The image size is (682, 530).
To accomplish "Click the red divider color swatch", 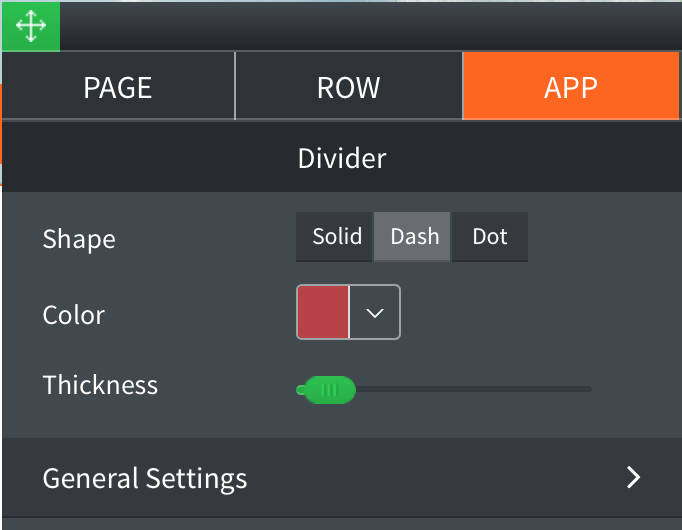I will (323, 312).
